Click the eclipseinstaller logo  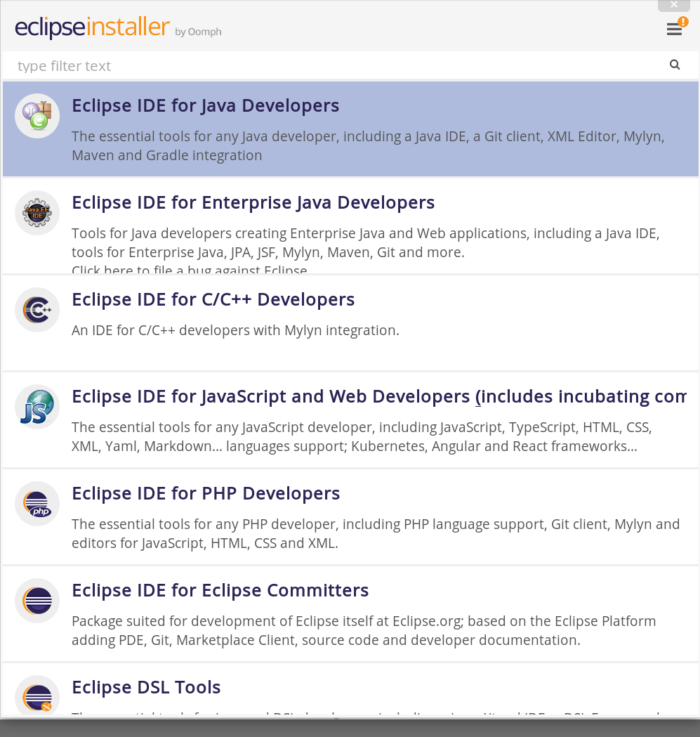tap(92, 27)
